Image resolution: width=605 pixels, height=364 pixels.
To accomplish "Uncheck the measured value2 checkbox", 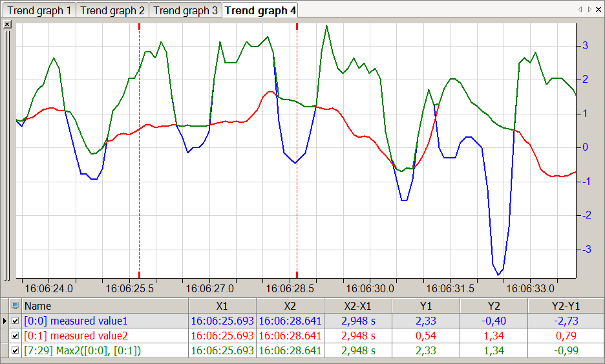I will coord(16,336).
